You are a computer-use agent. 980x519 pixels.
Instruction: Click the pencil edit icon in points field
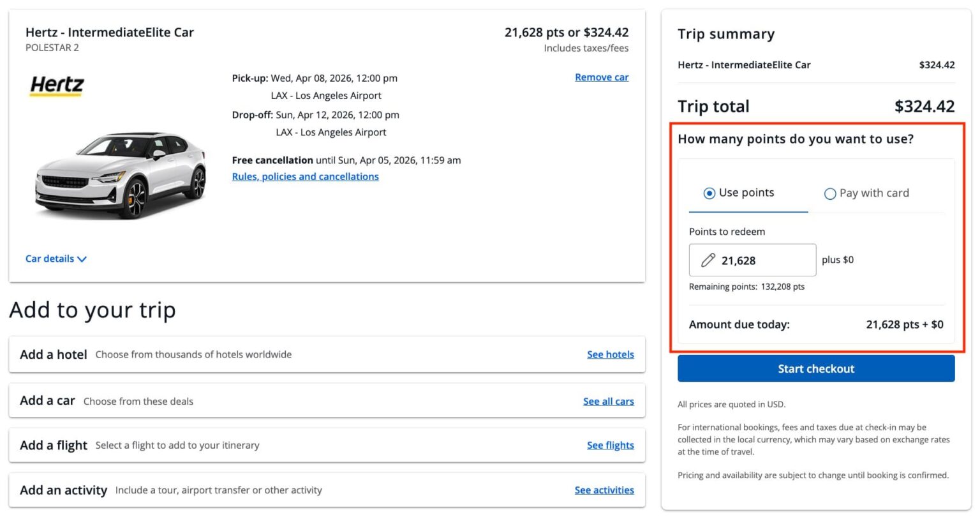pyautogui.click(x=708, y=260)
